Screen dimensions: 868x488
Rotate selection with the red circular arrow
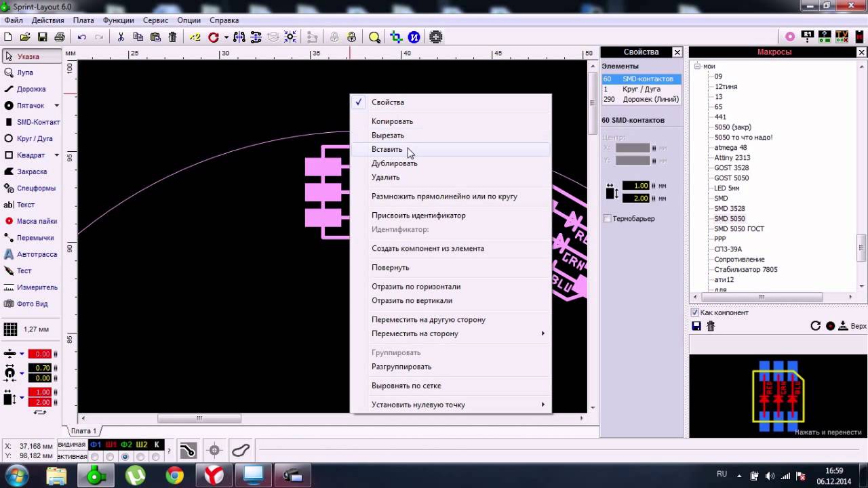214,37
